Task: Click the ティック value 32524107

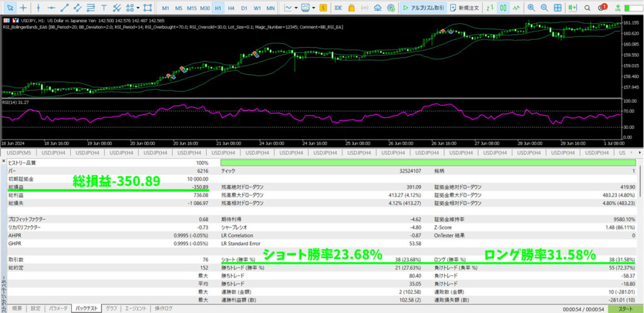Action: click(x=411, y=171)
